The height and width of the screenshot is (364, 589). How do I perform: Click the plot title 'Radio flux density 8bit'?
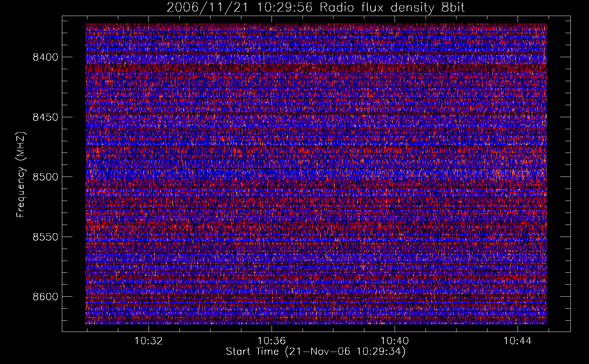pos(392,7)
